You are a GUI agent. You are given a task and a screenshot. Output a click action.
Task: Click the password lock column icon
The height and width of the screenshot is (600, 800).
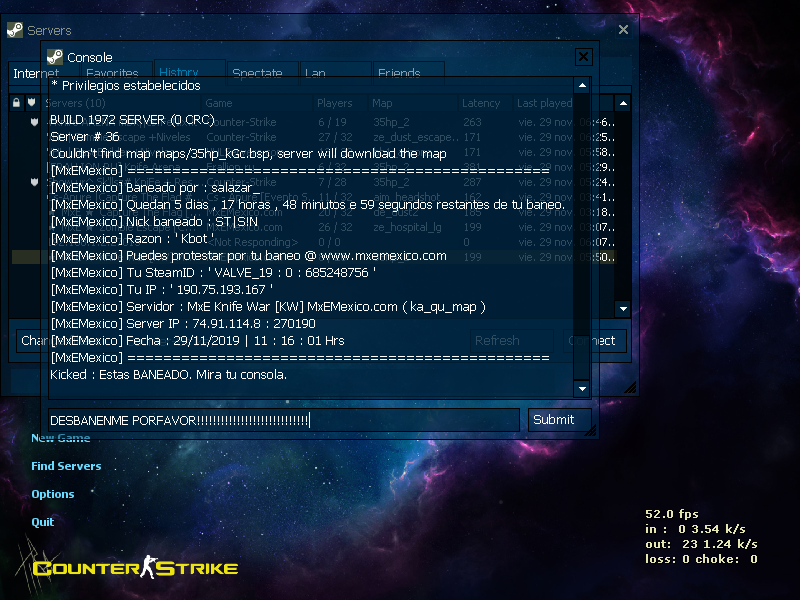point(16,103)
